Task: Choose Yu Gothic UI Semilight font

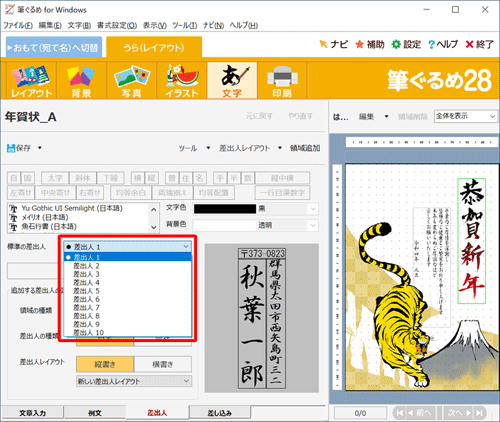Action: [x=72, y=208]
